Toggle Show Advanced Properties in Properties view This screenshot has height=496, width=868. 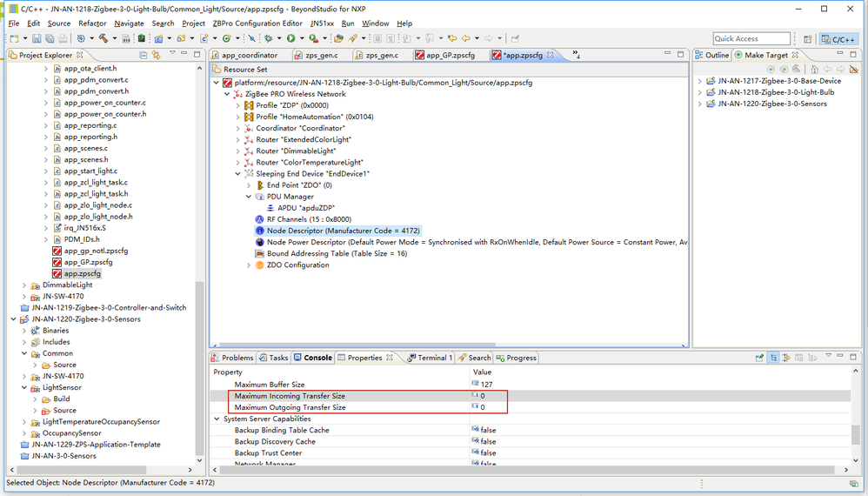(786, 358)
